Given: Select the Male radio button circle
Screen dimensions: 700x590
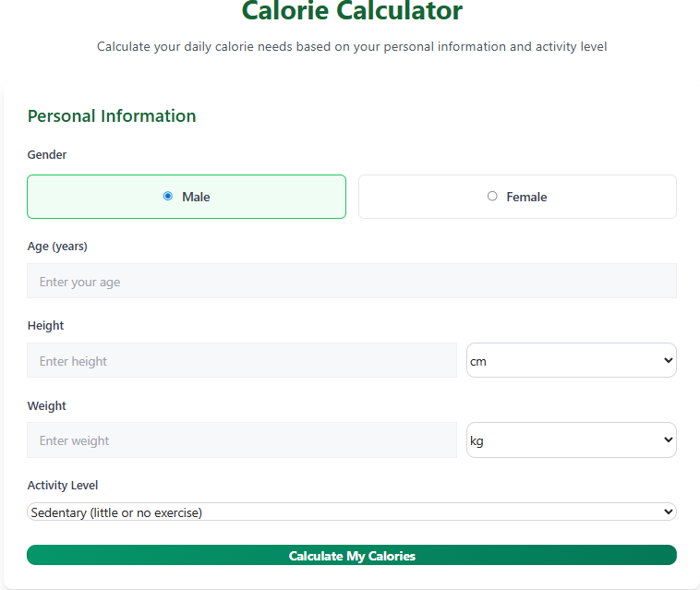Looking at the screenshot, I should pos(167,196).
